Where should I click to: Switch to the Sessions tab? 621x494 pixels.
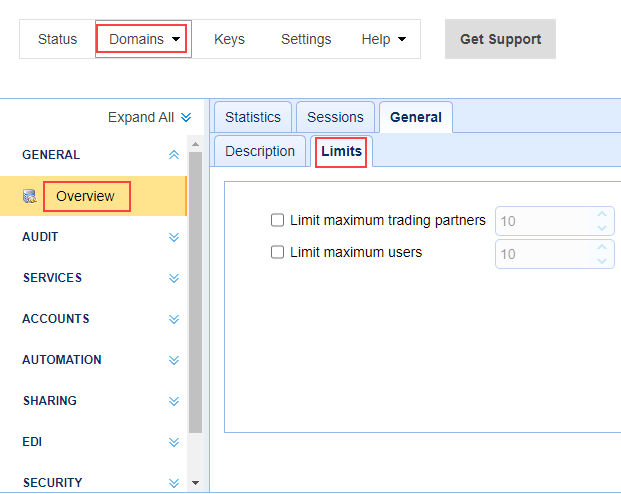[x=335, y=117]
